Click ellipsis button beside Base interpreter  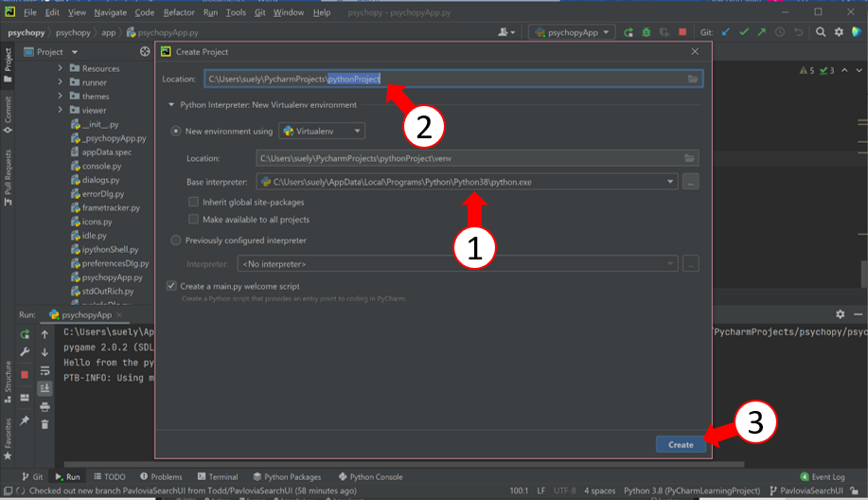click(691, 182)
